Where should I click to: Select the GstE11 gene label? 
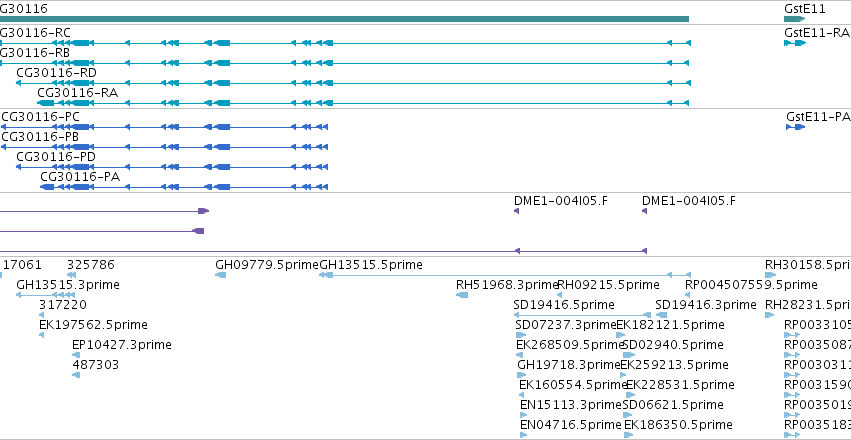804,9
